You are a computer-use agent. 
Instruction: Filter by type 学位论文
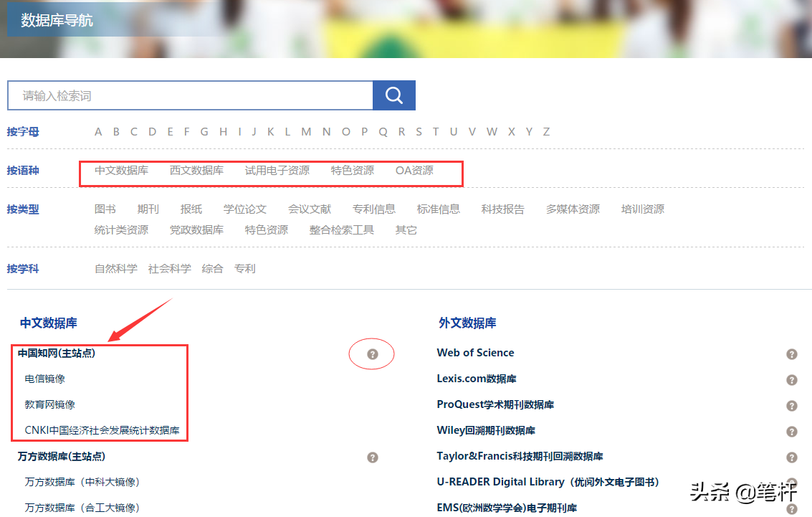(x=245, y=209)
